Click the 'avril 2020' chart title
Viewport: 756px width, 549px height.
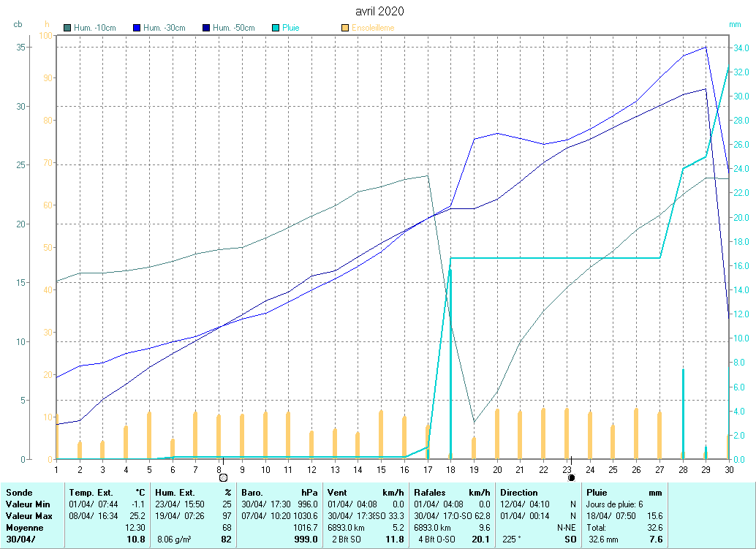click(x=379, y=11)
